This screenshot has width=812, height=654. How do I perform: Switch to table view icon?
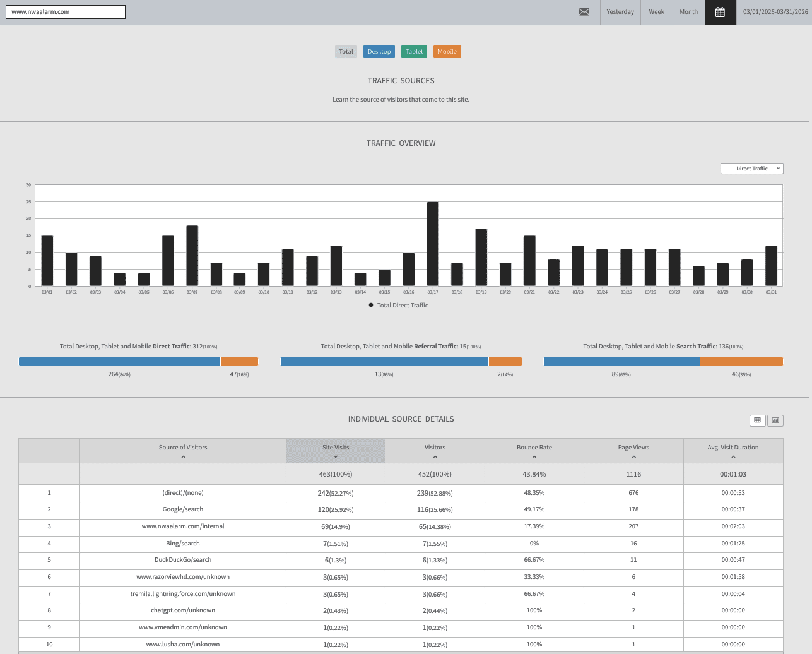757,420
